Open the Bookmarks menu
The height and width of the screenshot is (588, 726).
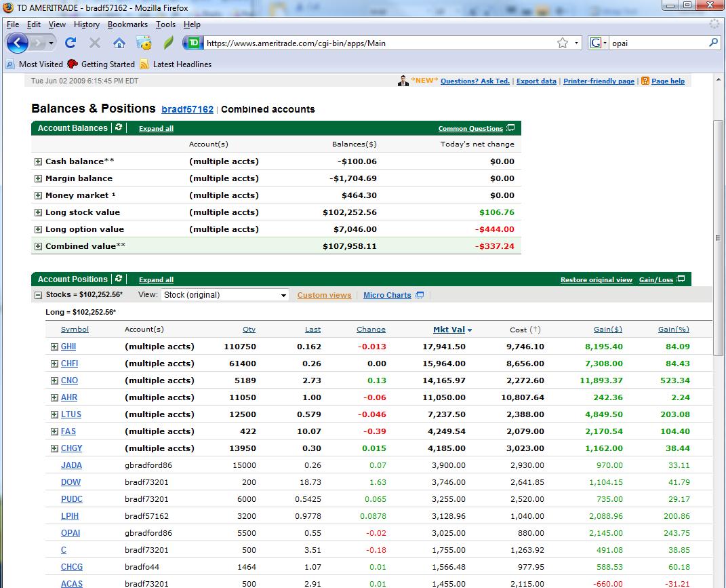tap(127, 24)
